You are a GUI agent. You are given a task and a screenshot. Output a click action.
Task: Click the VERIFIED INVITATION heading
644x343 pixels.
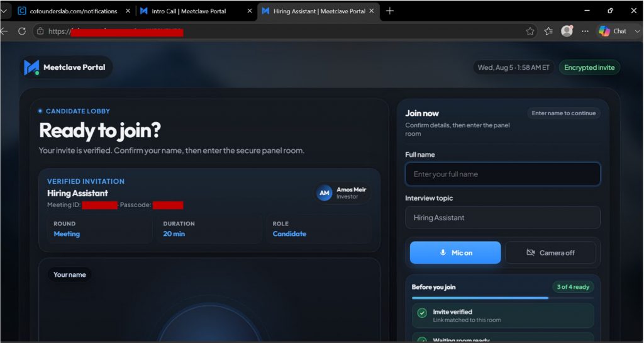[86, 181]
